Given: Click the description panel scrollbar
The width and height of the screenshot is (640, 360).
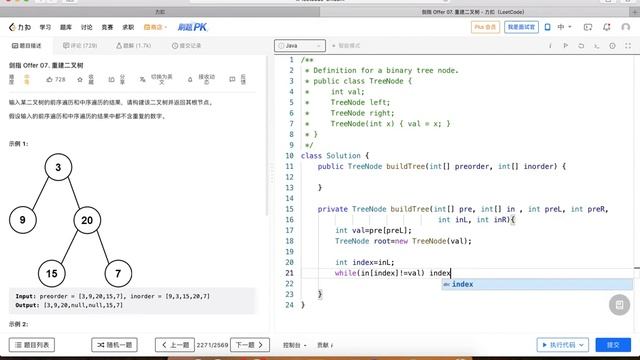Looking at the screenshot, I should 267,135.
